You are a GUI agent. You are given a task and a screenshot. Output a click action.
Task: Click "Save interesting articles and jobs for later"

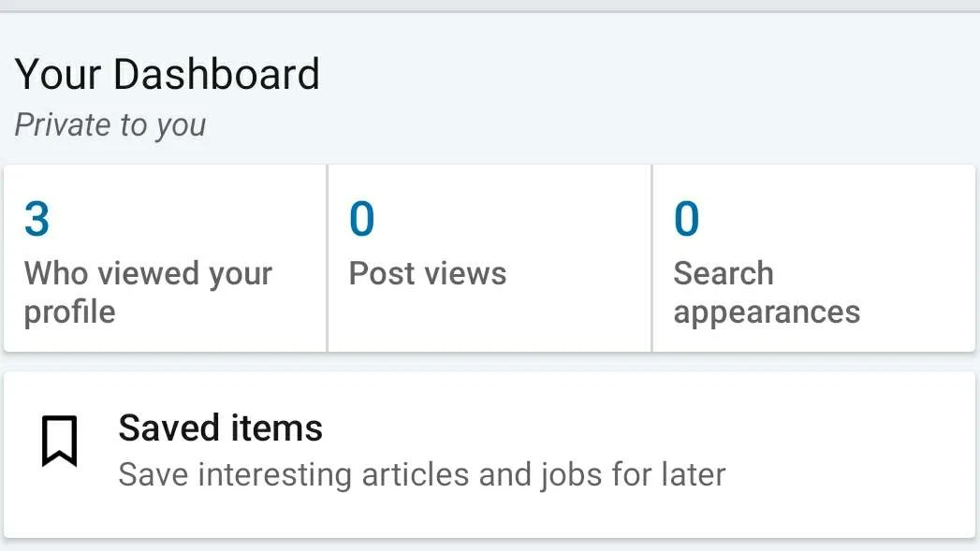[420, 474]
